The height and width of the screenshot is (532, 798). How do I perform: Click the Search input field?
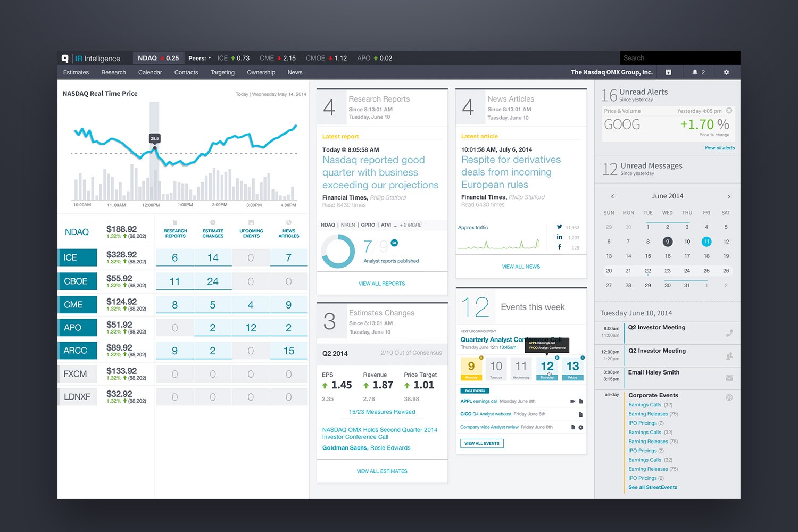click(x=680, y=58)
